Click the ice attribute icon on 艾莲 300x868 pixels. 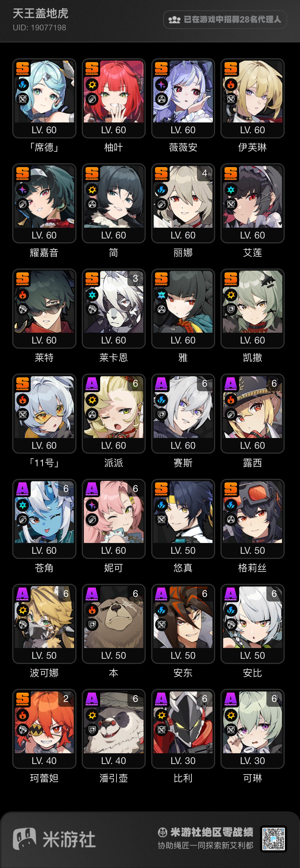[x=231, y=190]
